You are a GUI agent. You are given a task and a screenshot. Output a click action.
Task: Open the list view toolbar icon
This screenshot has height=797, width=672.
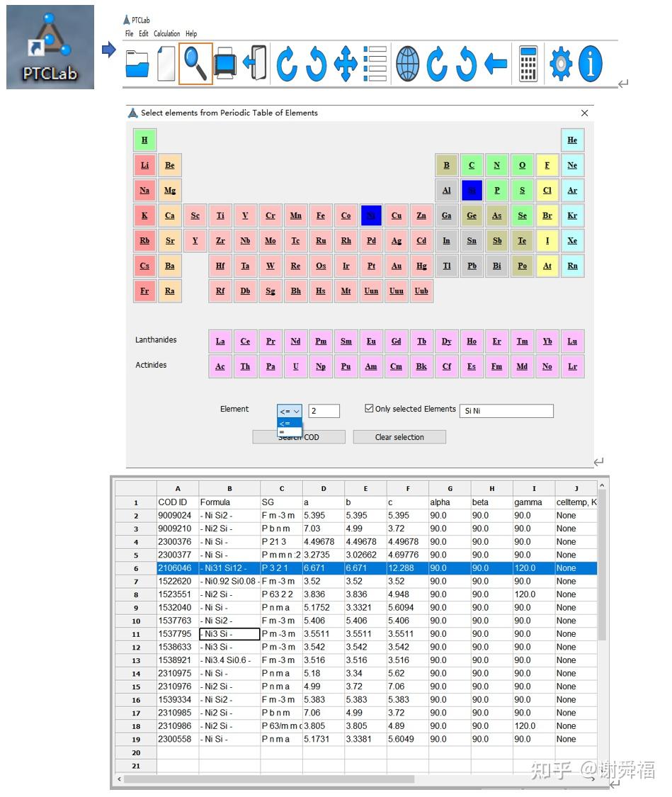point(375,64)
